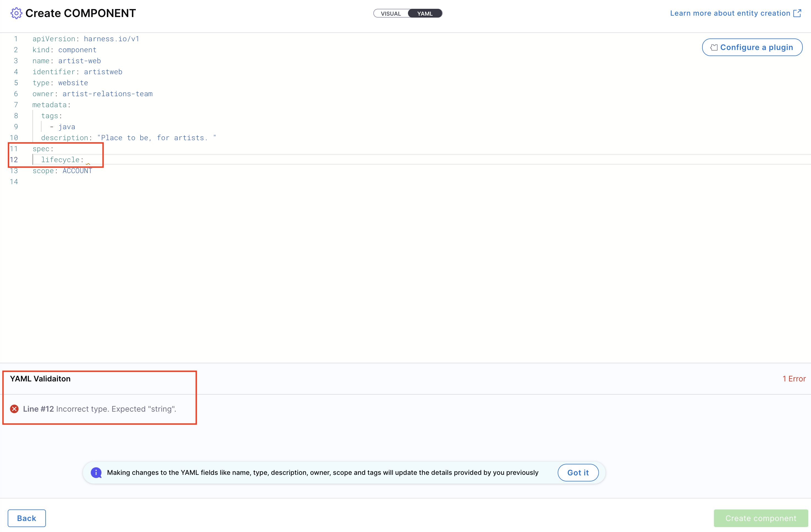Screen dimensions: 811x532
Task: Place cursor on the lifecycle line
Action: [60, 160]
